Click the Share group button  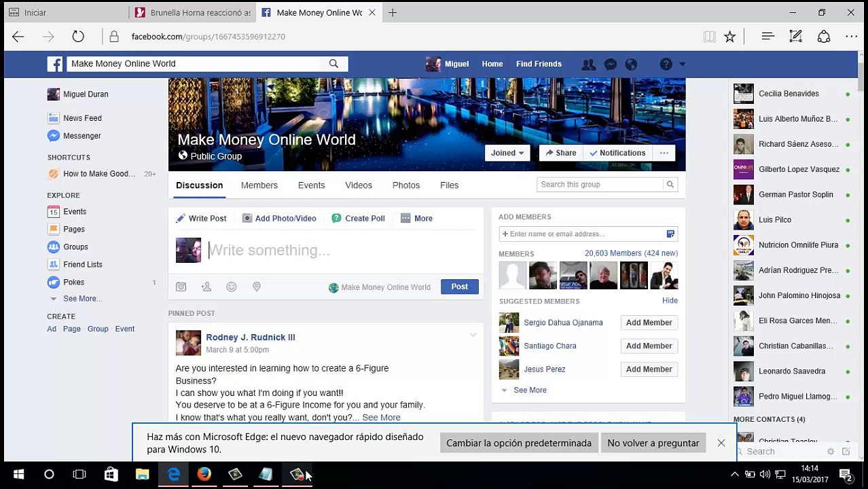pyautogui.click(x=560, y=153)
